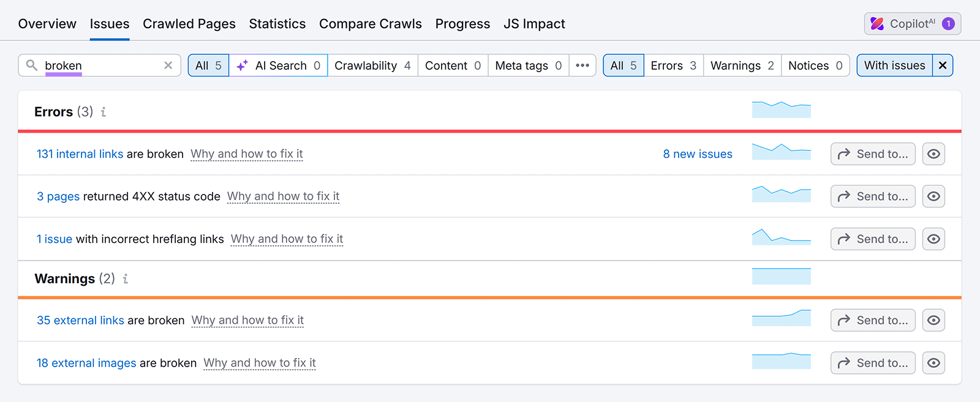Click the search magnifier icon
Screen dimensions: 980x402
point(32,65)
